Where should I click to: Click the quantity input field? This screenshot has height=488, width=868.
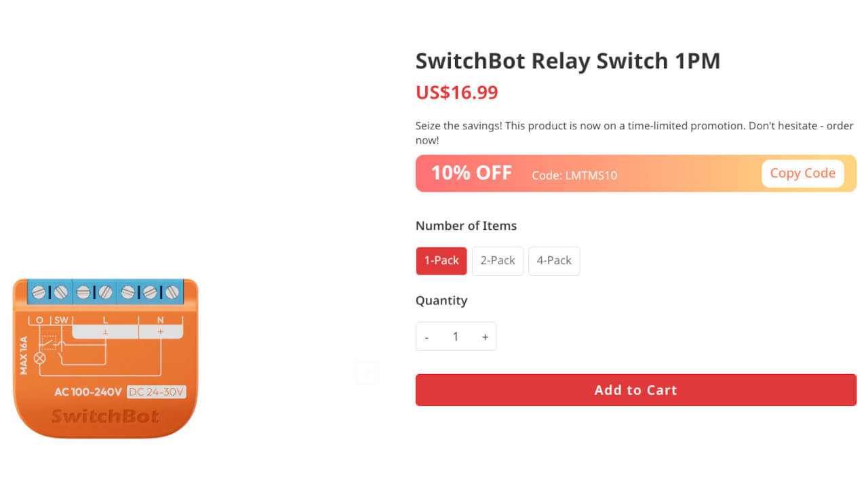tap(456, 336)
